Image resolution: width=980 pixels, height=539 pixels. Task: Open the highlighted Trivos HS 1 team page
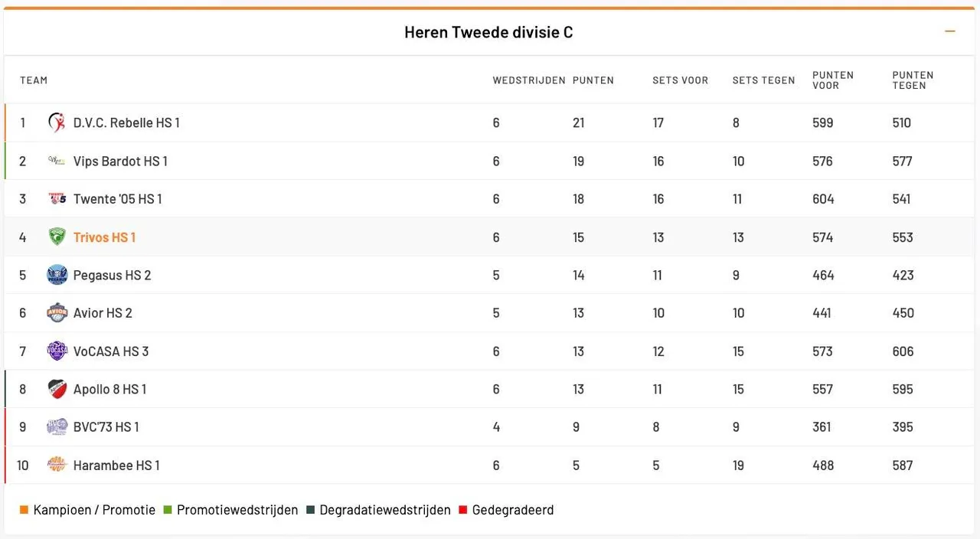point(104,237)
